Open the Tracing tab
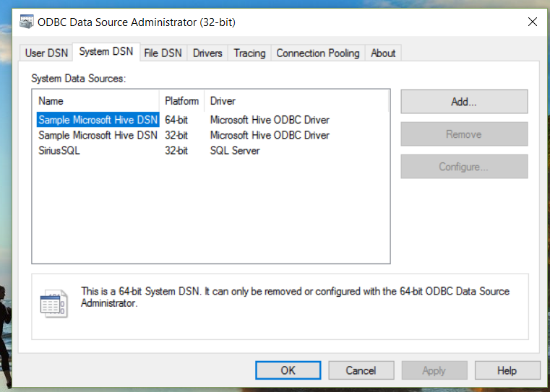Screen dimensions: 550x392 coord(249,53)
